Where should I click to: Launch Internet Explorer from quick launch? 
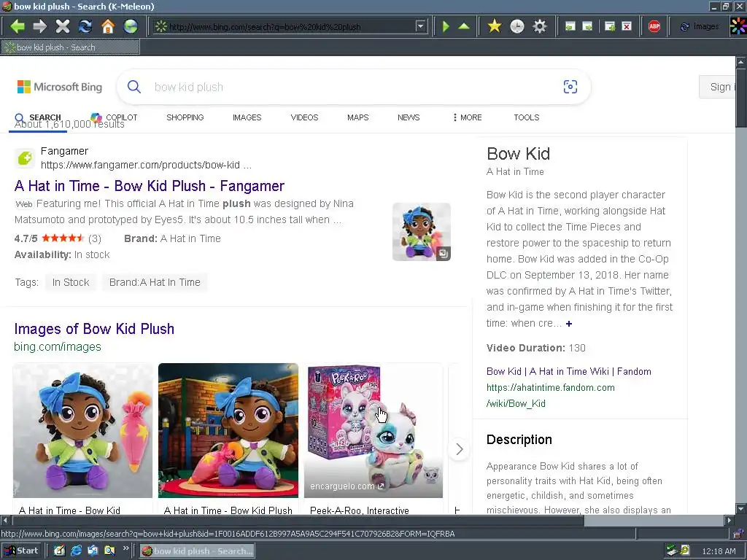[76, 551]
